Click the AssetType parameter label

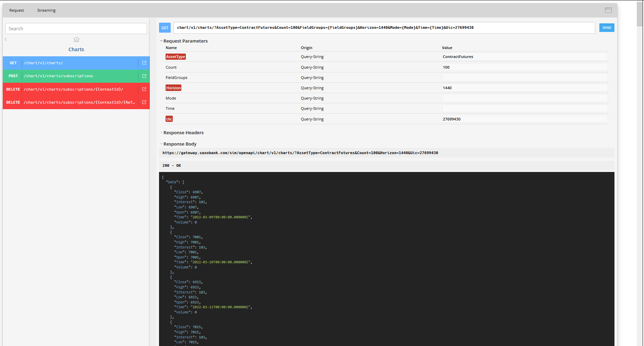pyautogui.click(x=176, y=57)
